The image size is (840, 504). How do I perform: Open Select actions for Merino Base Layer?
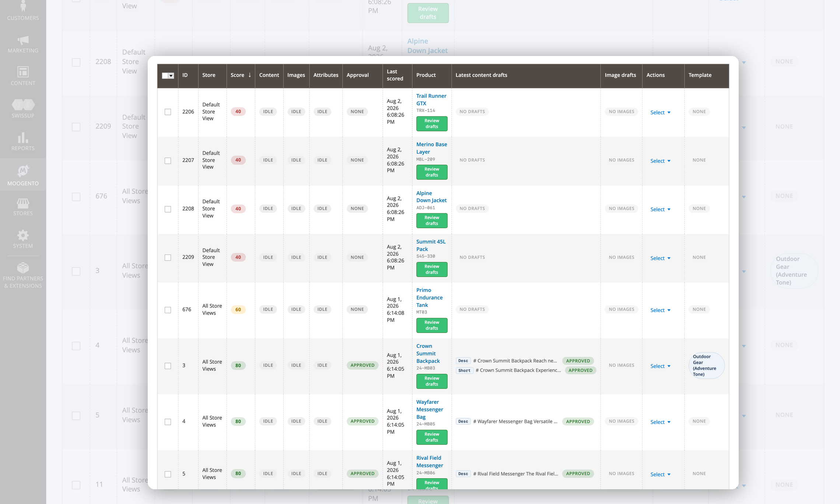(x=660, y=161)
